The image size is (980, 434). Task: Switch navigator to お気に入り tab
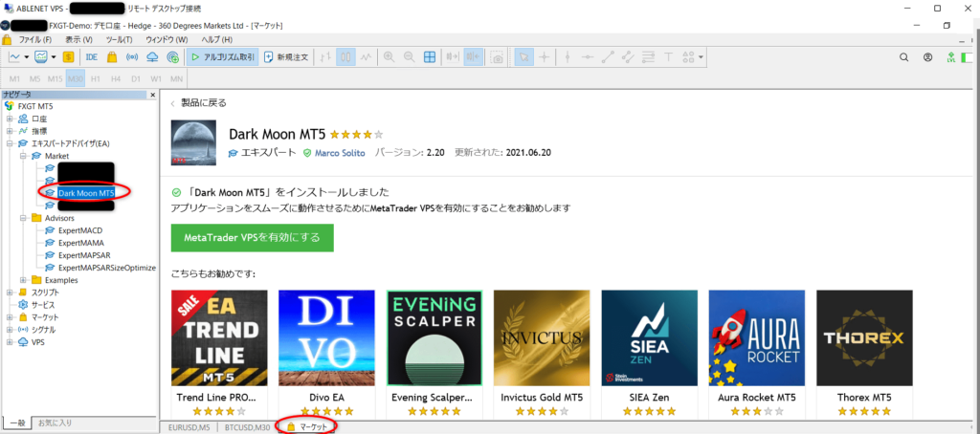point(55,423)
